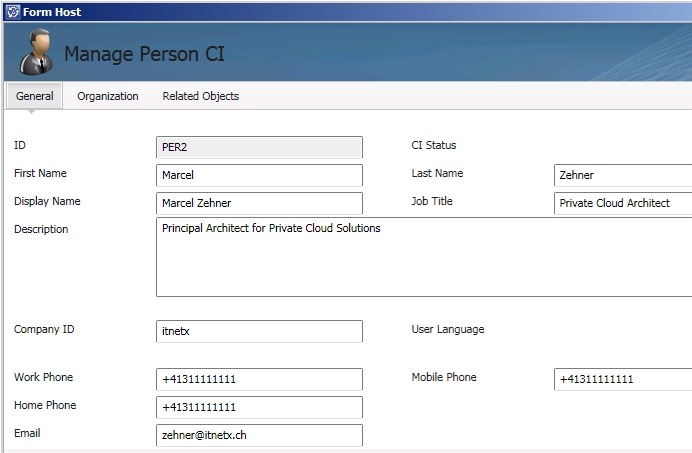
Task: Open the Related Objects tab
Action: point(200,96)
